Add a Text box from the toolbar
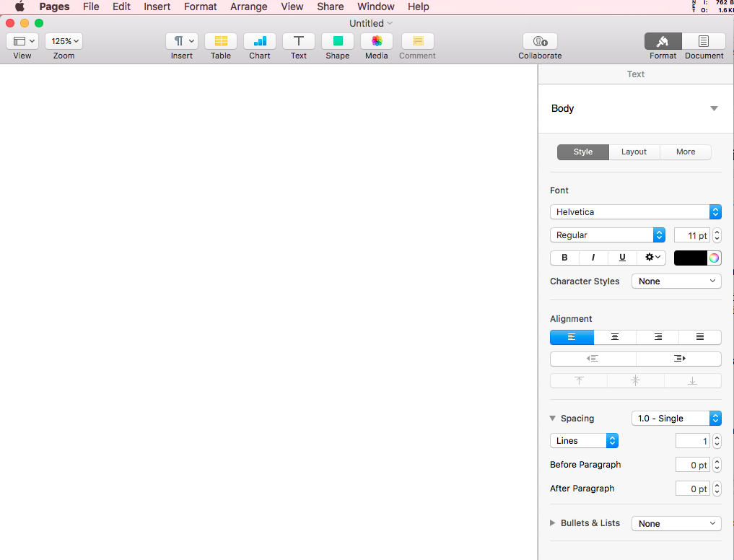This screenshot has width=734, height=560. point(298,40)
